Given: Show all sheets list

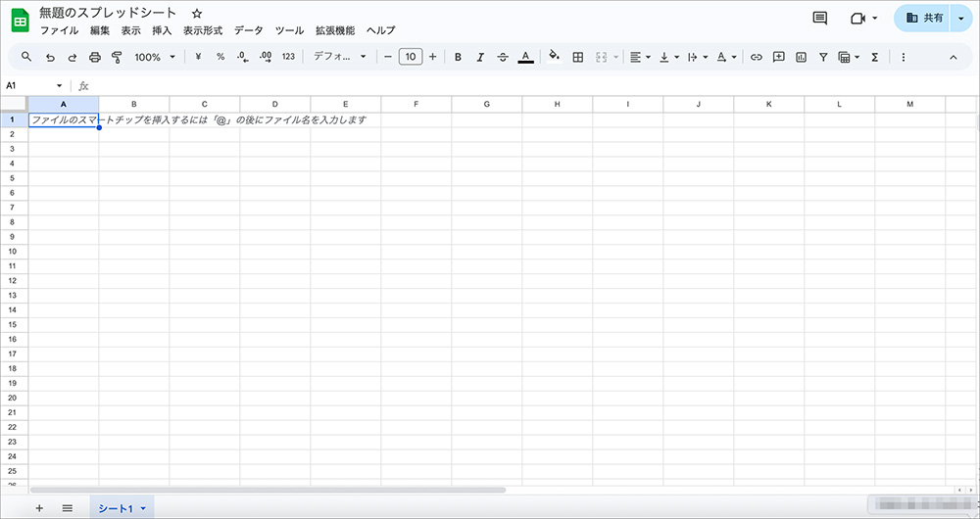Looking at the screenshot, I should (x=68, y=508).
